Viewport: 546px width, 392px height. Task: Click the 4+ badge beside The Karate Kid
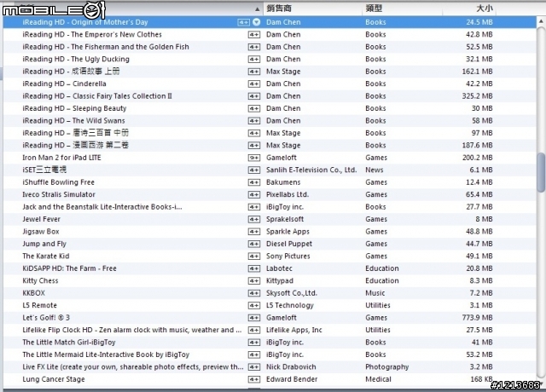[254, 257]
